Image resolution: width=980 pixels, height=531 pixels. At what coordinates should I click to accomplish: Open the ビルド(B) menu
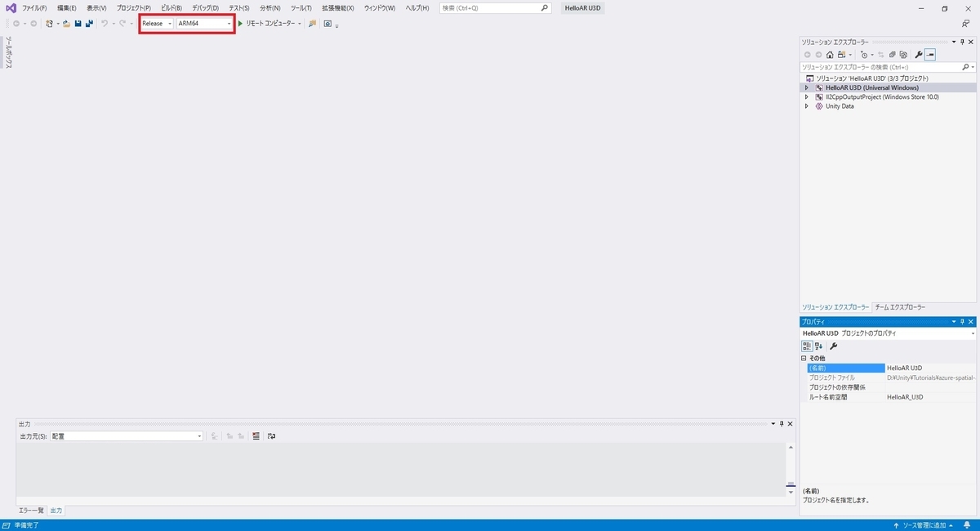pyautogui.click(x=171, y=7)
